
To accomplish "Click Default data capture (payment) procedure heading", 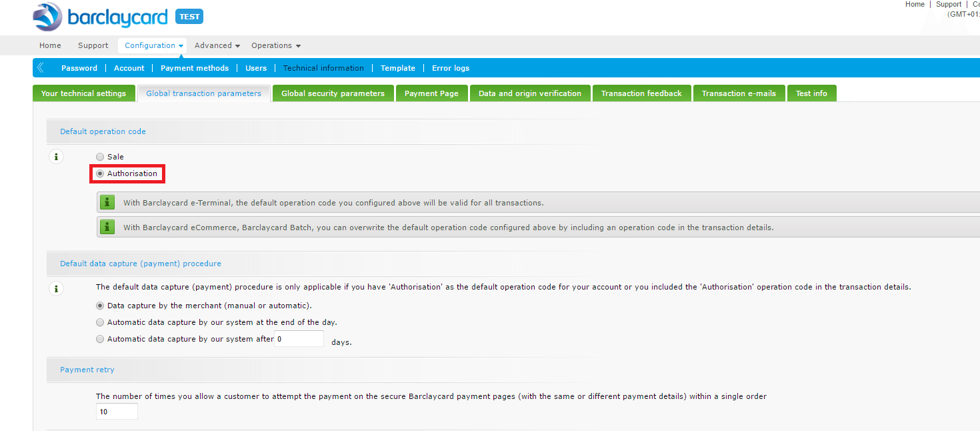I will point(141,264).
